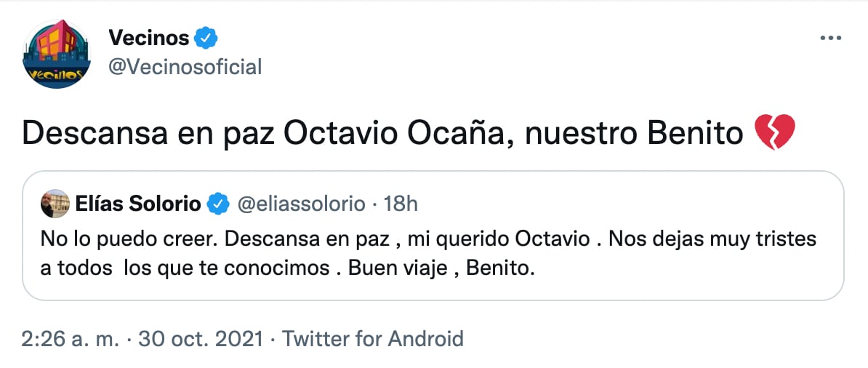Click the @eliassolorio handle

click(301, 204)
